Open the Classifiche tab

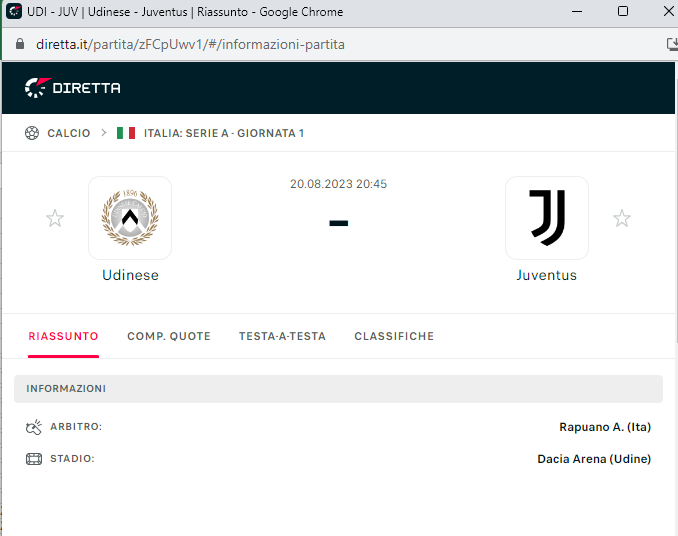click(x=394, y=336)
